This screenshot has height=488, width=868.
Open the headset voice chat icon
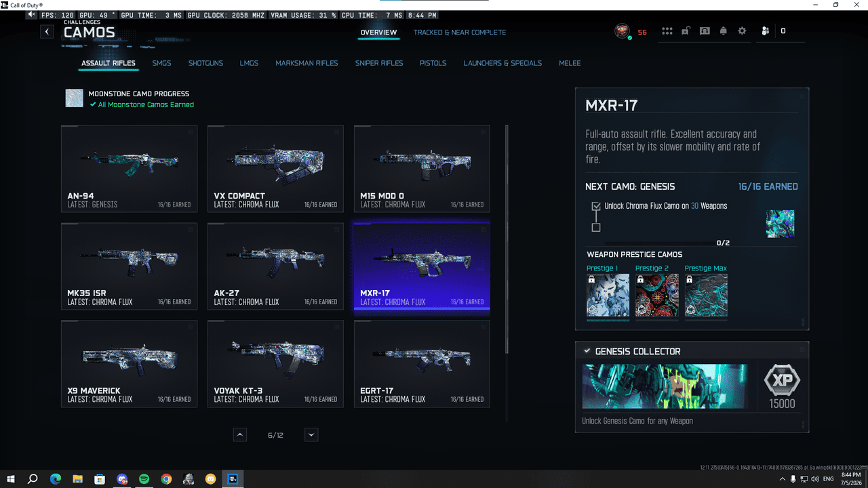point(705,31)
